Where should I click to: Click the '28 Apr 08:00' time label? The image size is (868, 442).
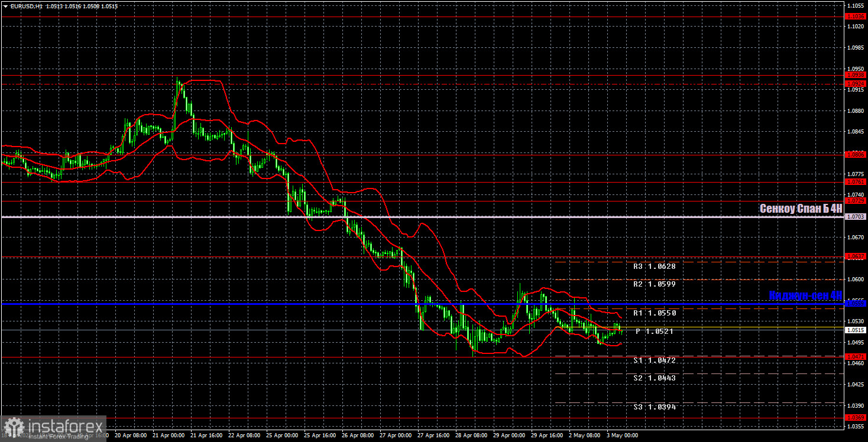[x=472, y=435]
